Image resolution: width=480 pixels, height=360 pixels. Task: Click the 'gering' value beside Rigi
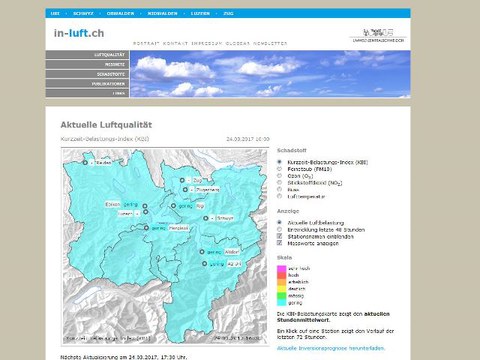click(x=186, y=206)
